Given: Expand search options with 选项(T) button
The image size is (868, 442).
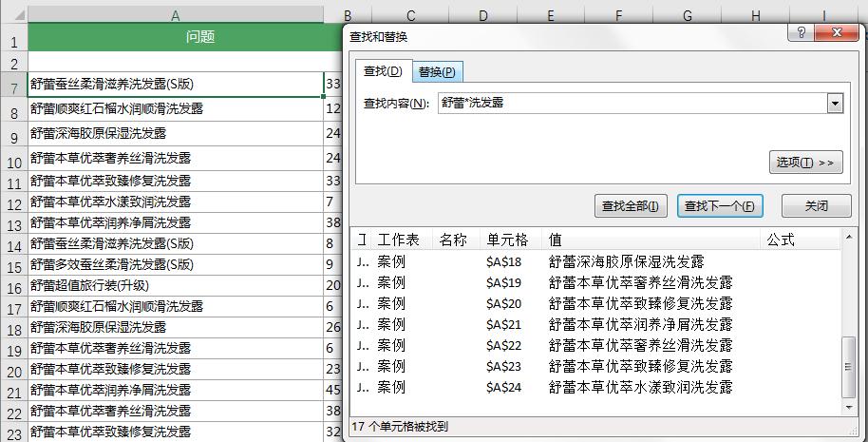Looking at the screenshot, I should [805, 163].
